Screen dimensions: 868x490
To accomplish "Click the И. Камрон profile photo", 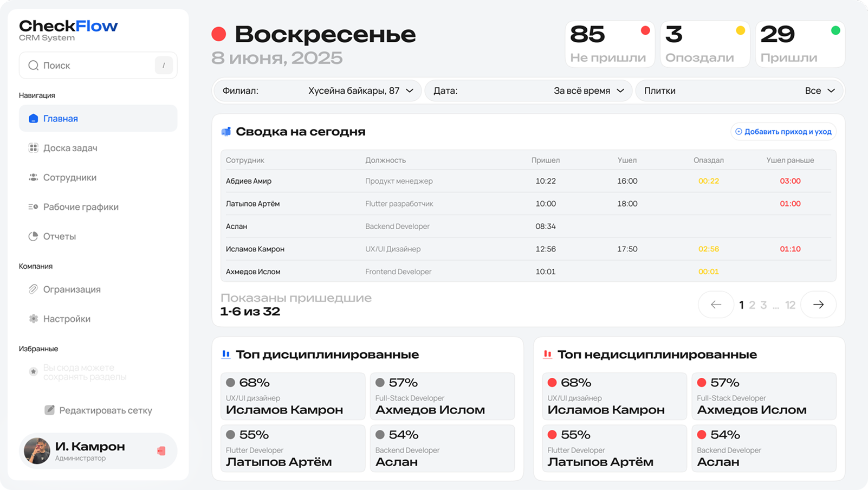I will (36, 450).
